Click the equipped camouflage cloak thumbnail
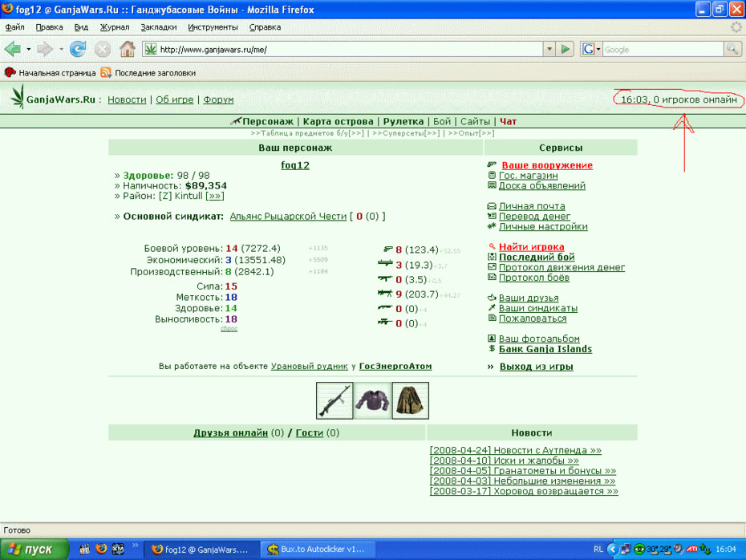The height and width of the screenshot is (560, 746). pyautogui.click(x=411, y=400)
